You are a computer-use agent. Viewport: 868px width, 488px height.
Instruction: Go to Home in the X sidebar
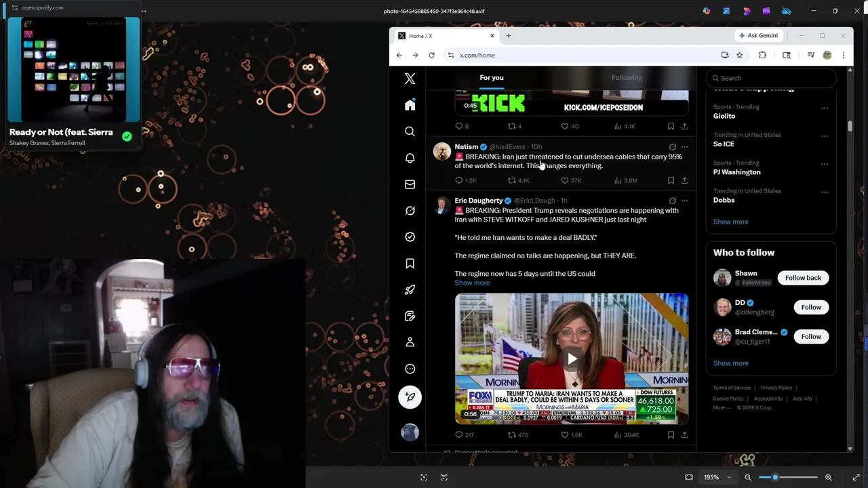pos(410,105)
